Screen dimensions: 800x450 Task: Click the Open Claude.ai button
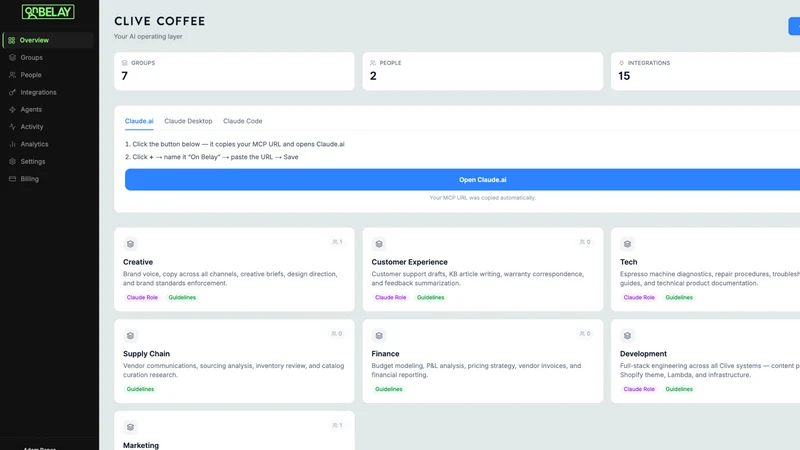point(462,180)
